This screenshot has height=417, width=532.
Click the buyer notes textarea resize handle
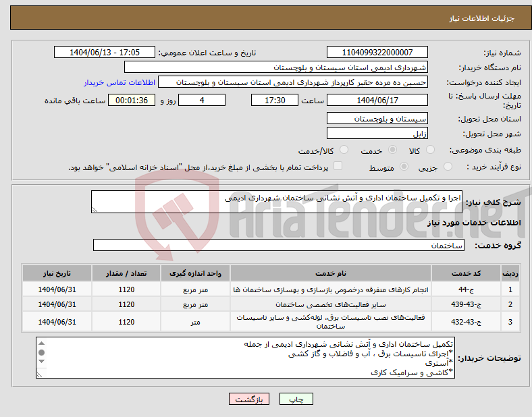click(x=40, y=374)
